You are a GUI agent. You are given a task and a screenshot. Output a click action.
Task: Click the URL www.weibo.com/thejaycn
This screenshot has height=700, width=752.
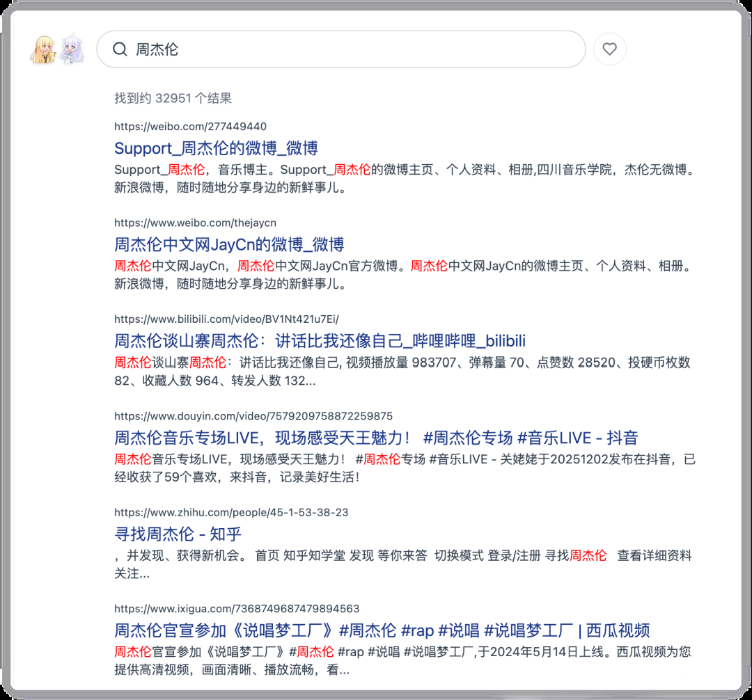[x=195, y=223]
